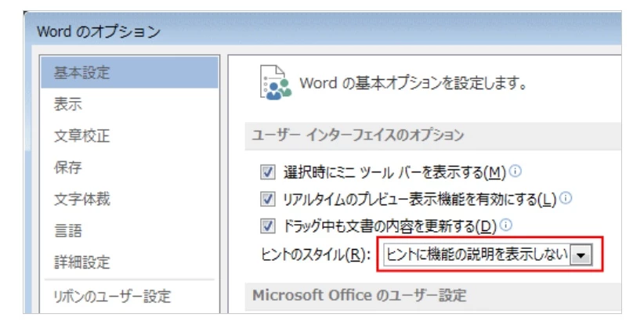Click the Word のオプション title text
The width and height of the screenshot is (644, 325).
99,31
